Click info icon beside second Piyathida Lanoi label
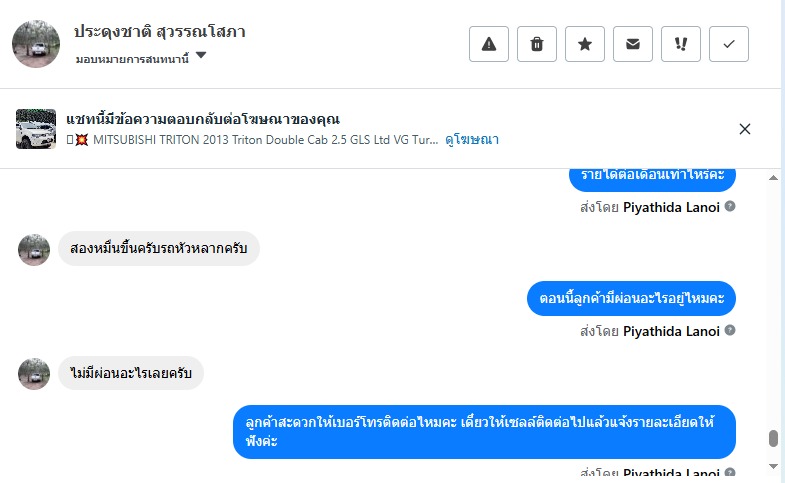The width and height of the screenshot is (785, 483). [x=730, y=331]
